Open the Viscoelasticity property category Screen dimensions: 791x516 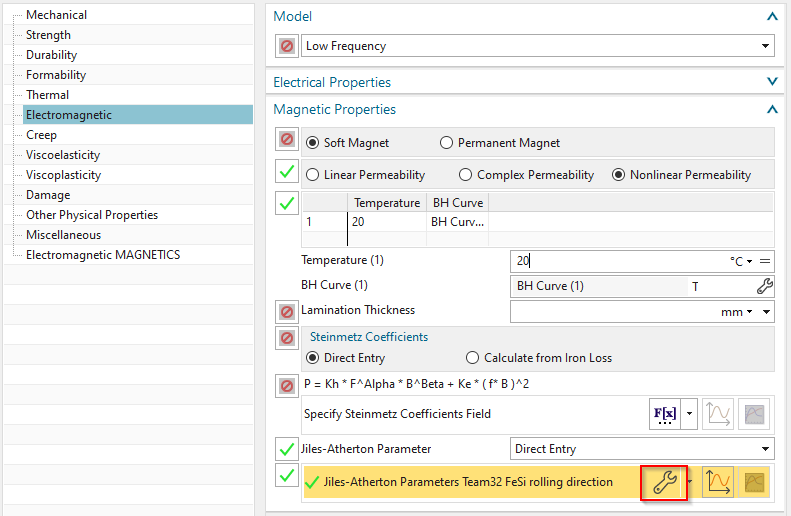[63, 155]
